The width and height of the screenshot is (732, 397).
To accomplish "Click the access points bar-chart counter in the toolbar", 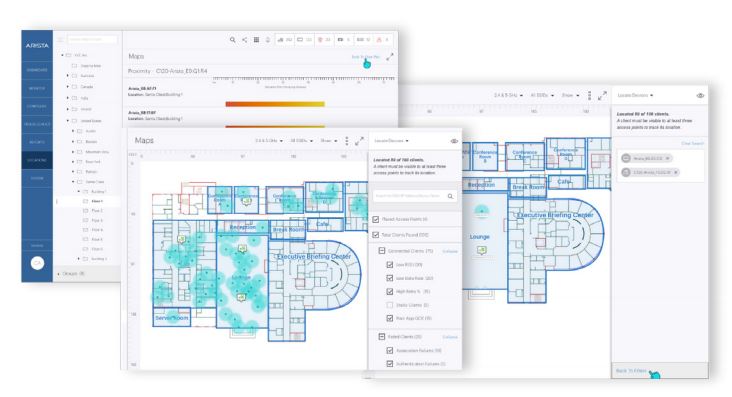I will [284, 40].
